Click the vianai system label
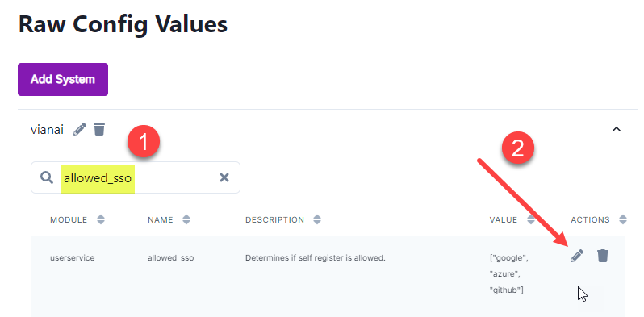 pyautogui.click(x=48, y=130)
